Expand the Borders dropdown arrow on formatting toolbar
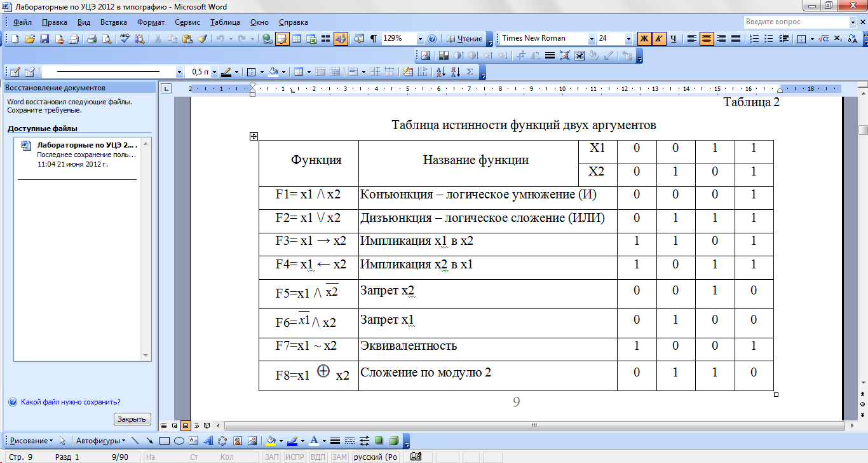Image resolution: width=868 pixels, height=463 pixels. (x=812, y=39)
